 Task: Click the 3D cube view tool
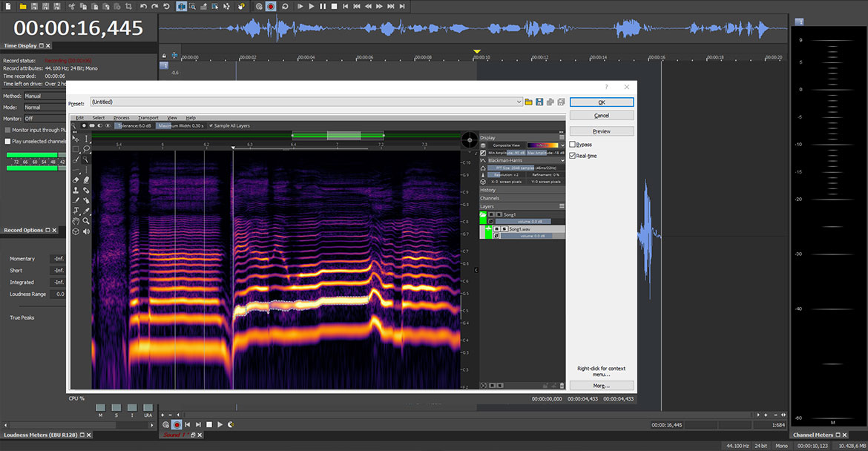(76, 231)
